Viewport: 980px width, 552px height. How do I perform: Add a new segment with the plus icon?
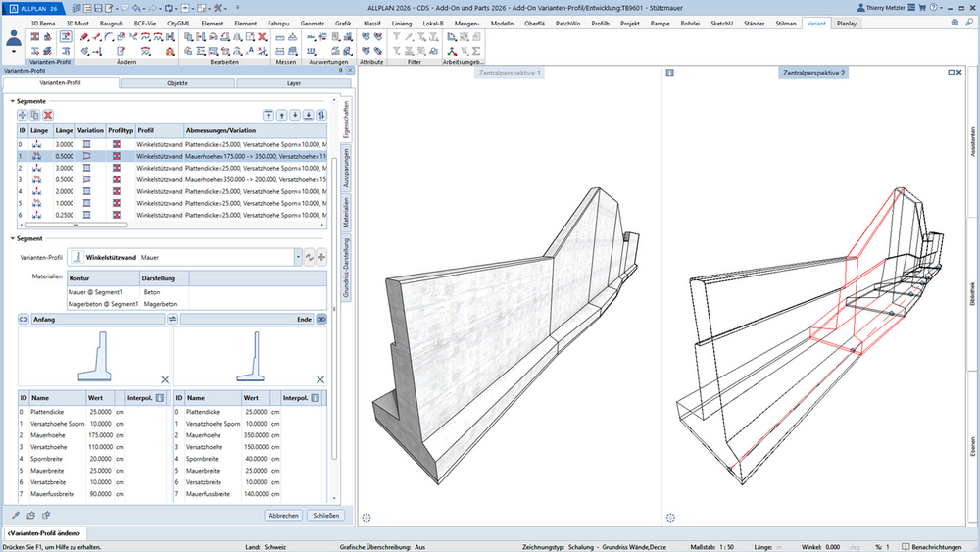23,115
